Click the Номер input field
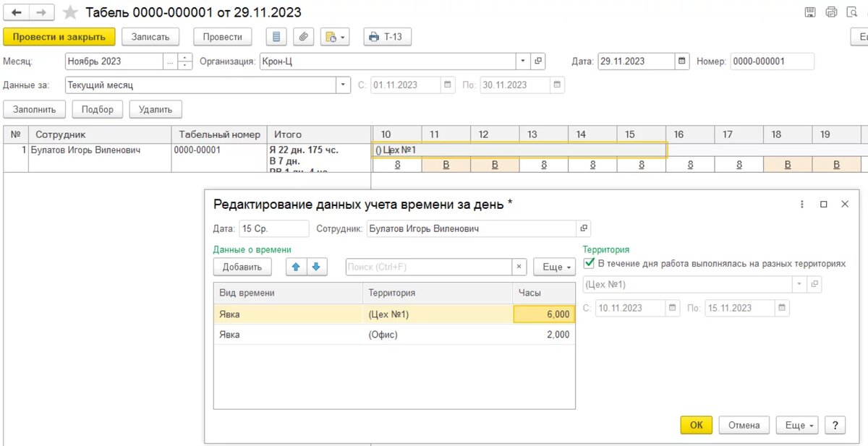This screenshot has width=868, height=446. (772, 61)
